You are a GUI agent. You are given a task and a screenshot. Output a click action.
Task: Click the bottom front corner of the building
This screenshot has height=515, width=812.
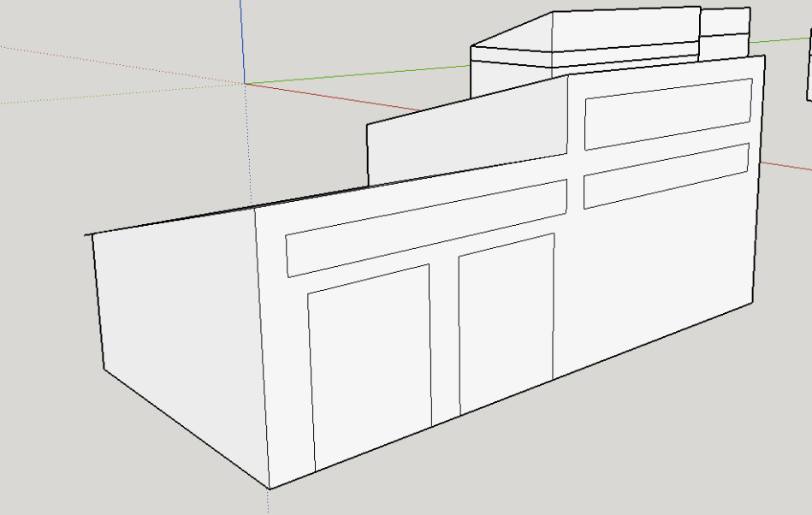tap(270, 488)
